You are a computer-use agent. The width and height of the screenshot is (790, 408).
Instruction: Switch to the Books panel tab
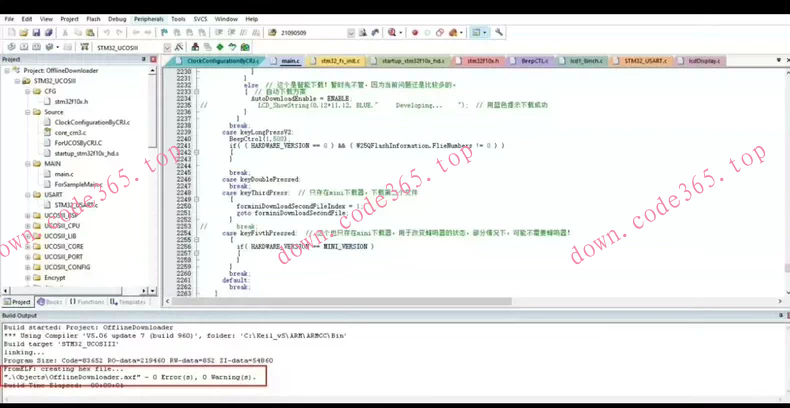(50, 302)
